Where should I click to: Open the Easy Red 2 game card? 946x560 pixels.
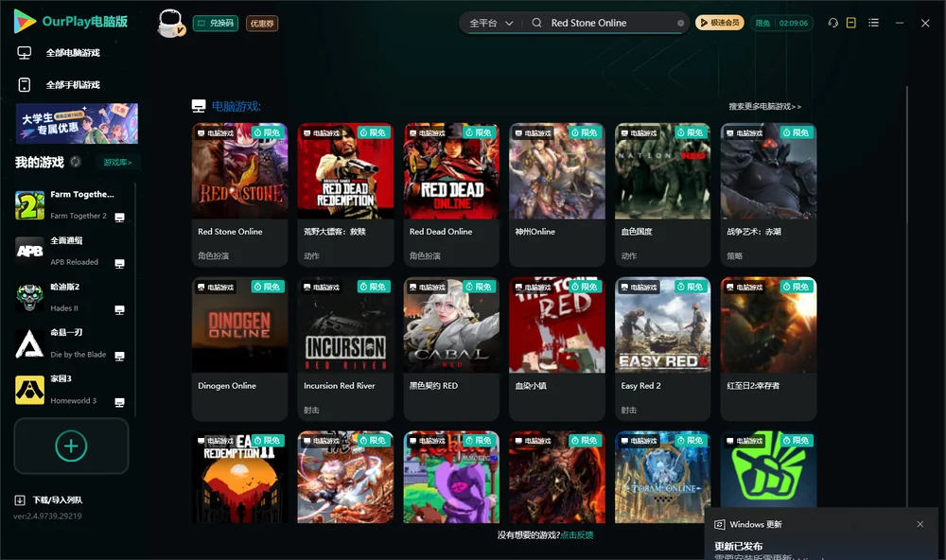tap(662, 349)
